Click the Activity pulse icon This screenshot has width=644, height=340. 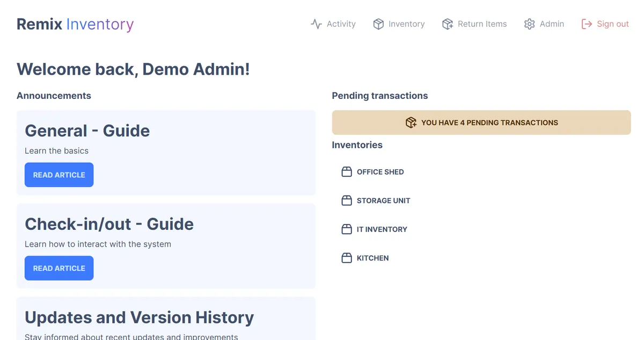coord(316,24)
